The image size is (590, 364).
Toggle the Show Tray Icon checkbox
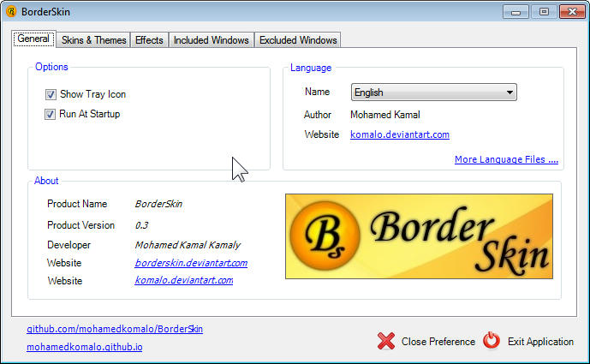pyautogui.click(x=51, y=94)
